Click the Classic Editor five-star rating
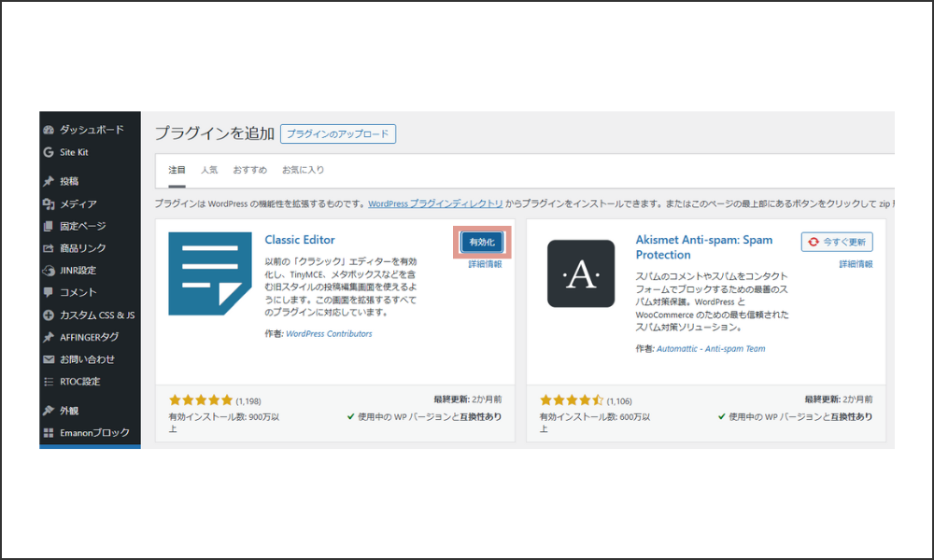Screen dimensions: 934x560 [x=201, y=400]
